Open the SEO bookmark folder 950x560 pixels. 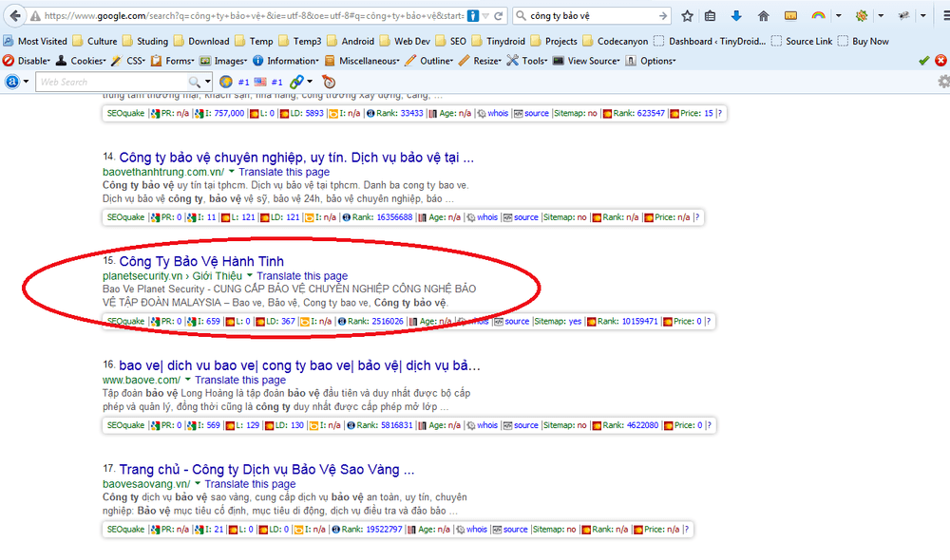[450, 41]
